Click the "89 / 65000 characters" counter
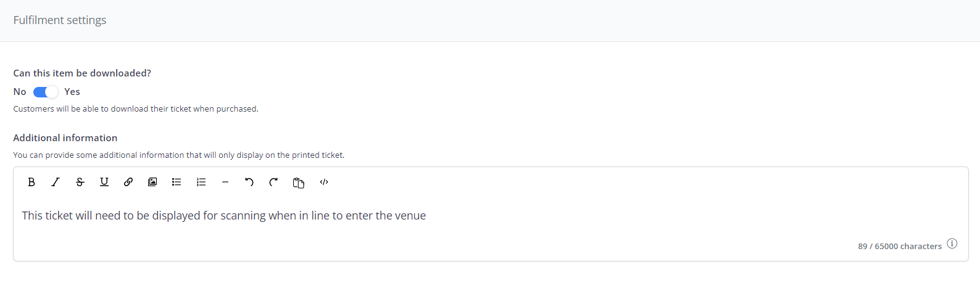 [900, 246]
